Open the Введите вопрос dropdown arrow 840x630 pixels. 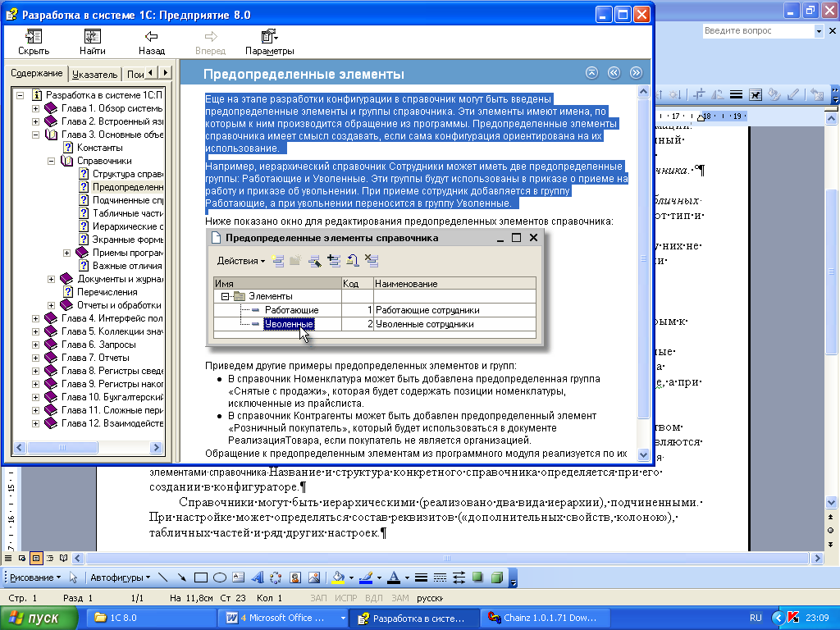[x=819, y=31]
